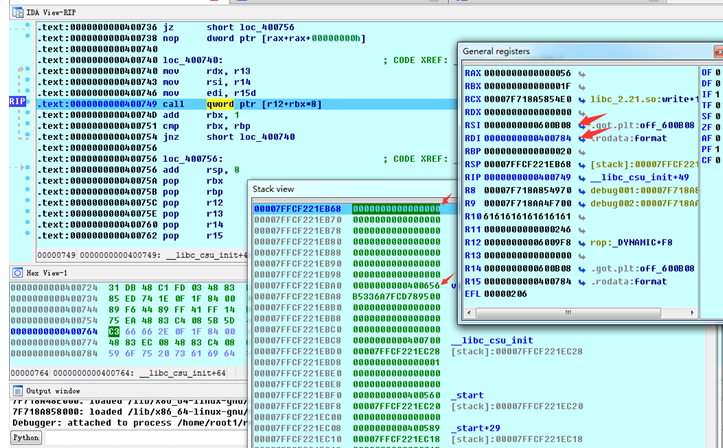723x448 pixels.
Task: Toggle the PF flag value
Action: coord(717,149)
